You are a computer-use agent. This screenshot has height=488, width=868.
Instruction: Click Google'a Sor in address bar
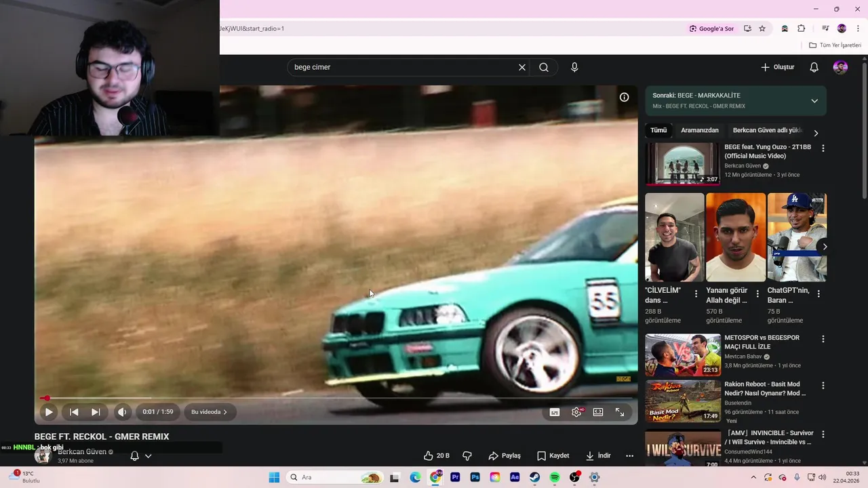tap(711, 28)
